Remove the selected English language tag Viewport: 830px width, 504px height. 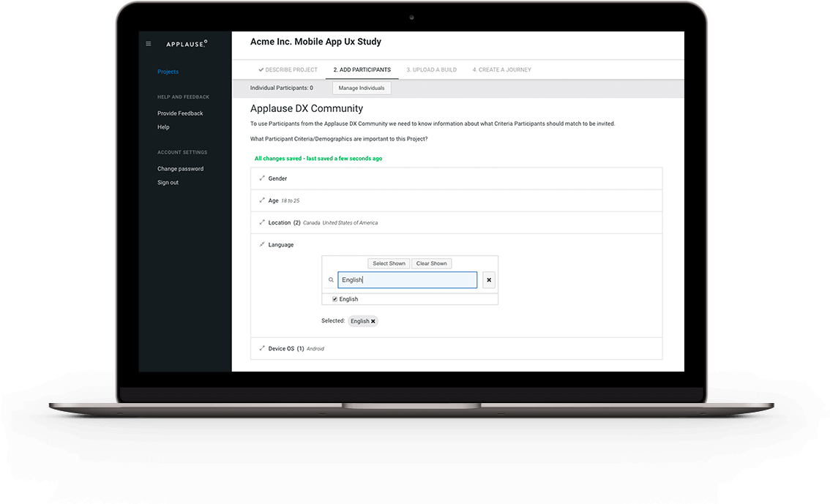(x=373, y=321)
